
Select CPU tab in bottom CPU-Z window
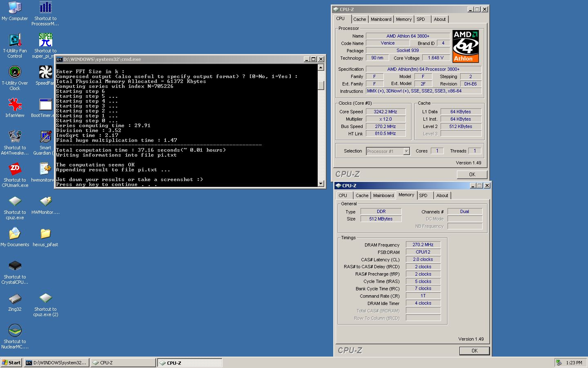[x=343, y=195]
